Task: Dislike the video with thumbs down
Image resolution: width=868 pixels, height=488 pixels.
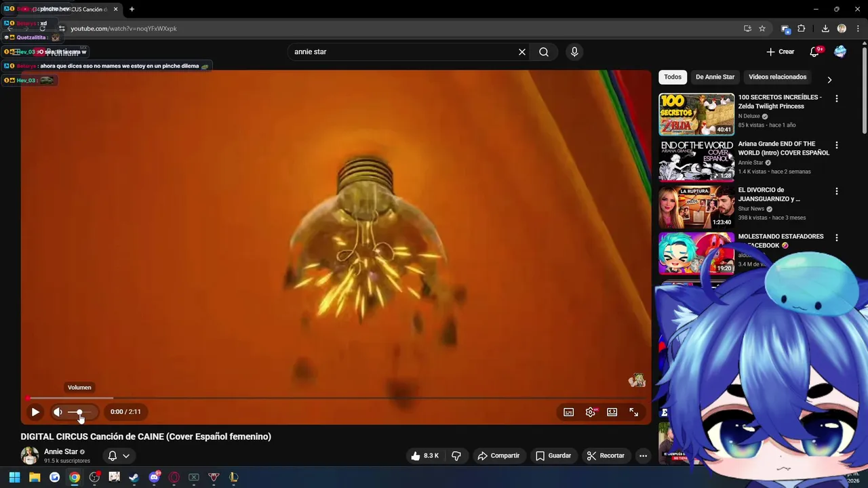Action: point(456,455)
